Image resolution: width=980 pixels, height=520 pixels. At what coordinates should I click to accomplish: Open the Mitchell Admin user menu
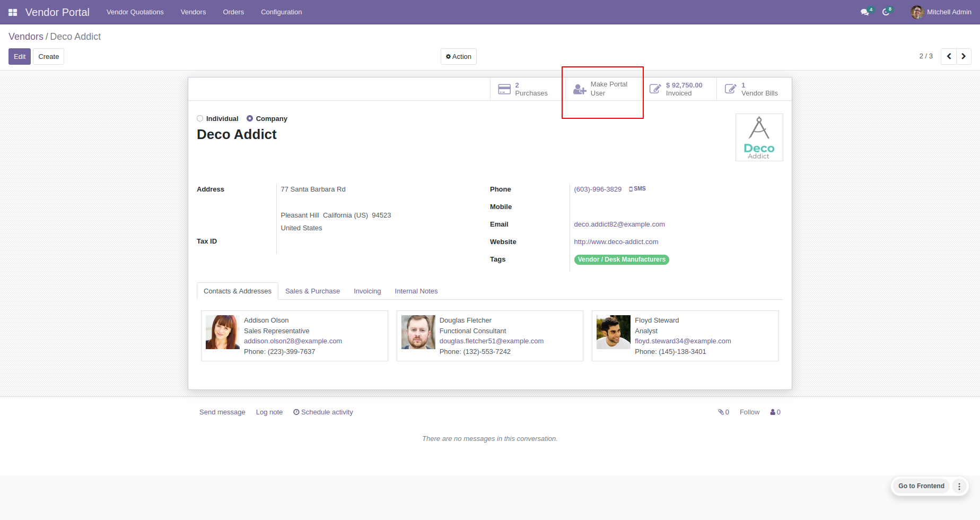941,12
